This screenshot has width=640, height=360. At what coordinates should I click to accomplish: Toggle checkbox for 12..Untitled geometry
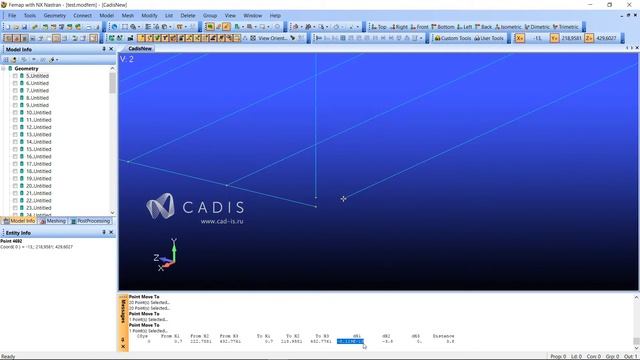15,127
